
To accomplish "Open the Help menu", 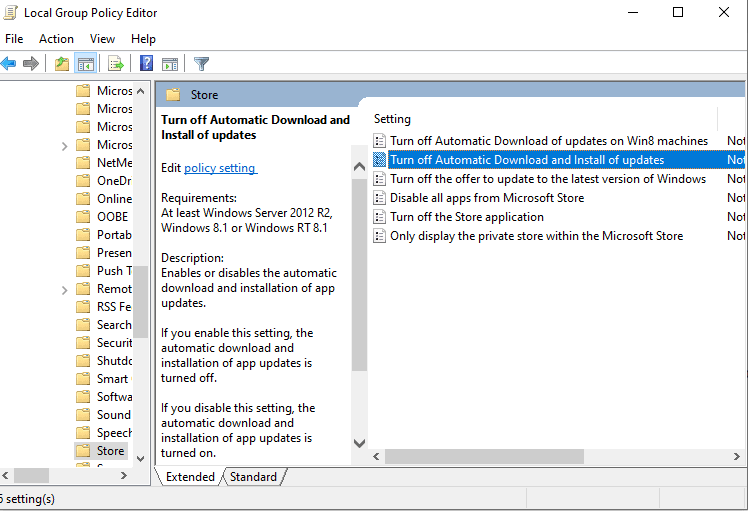I will click(143, 39).
